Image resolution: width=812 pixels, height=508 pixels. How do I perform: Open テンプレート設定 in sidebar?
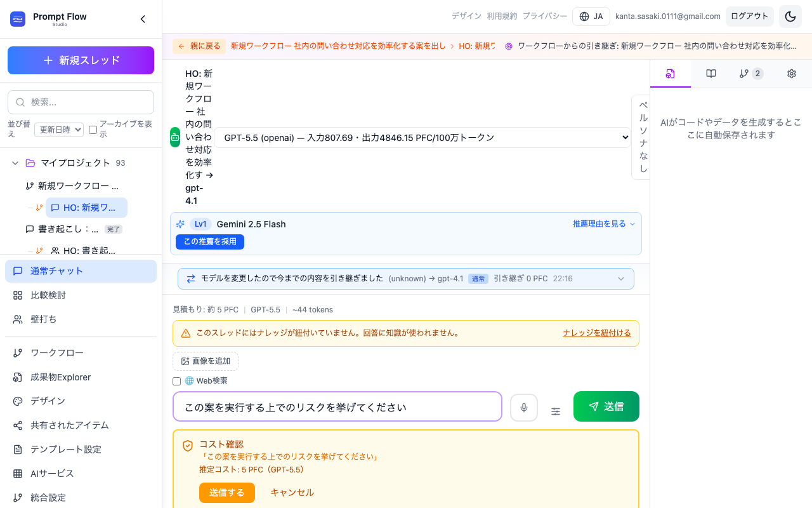point(81,450)
